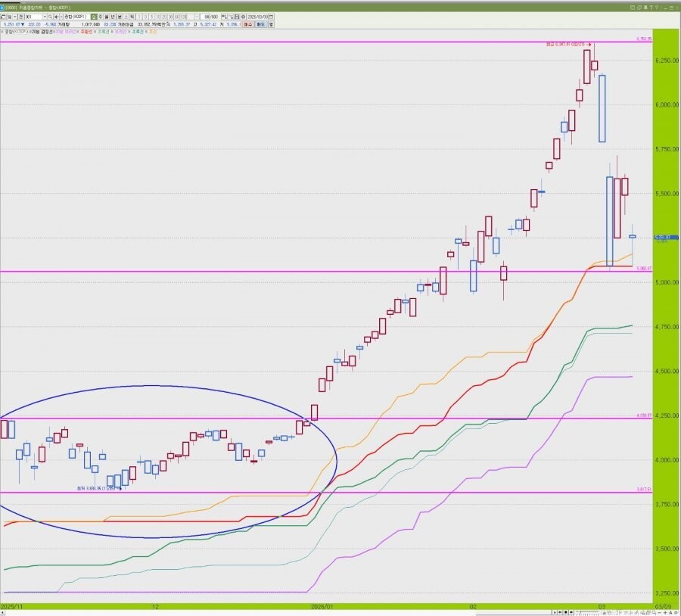This screenshot has height=616, width=681.
Task: Click the 84/600 bar count field
Action: coord(210,17)
